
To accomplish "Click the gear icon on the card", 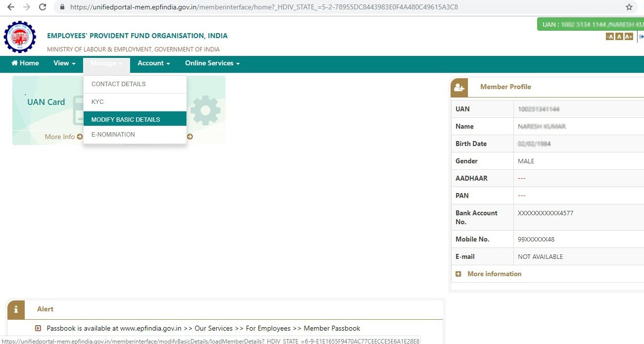I will (205, 110).
